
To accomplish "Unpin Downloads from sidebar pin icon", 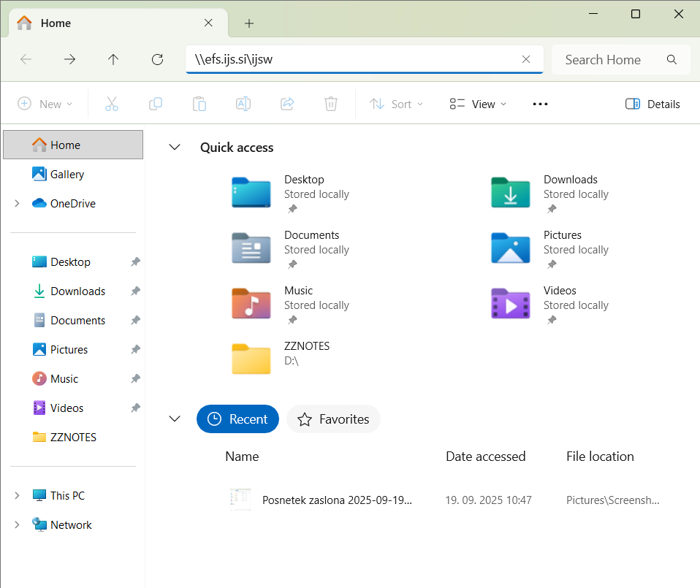I will tap(135, 291).
